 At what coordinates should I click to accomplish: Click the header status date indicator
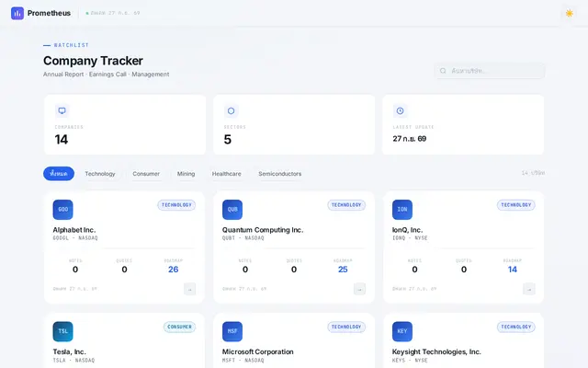pyautogui.click(x=113, y=13)
